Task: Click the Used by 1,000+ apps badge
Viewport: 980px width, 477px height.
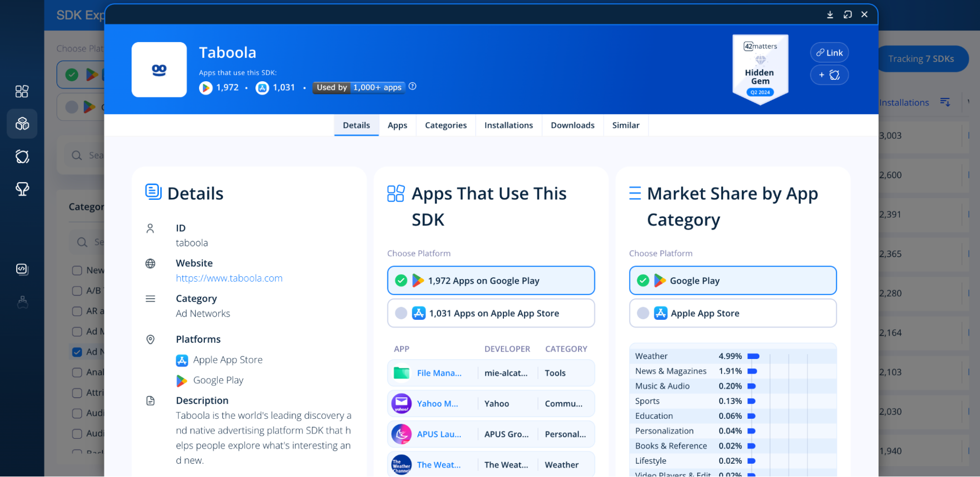Action: [x=359, y=88]
